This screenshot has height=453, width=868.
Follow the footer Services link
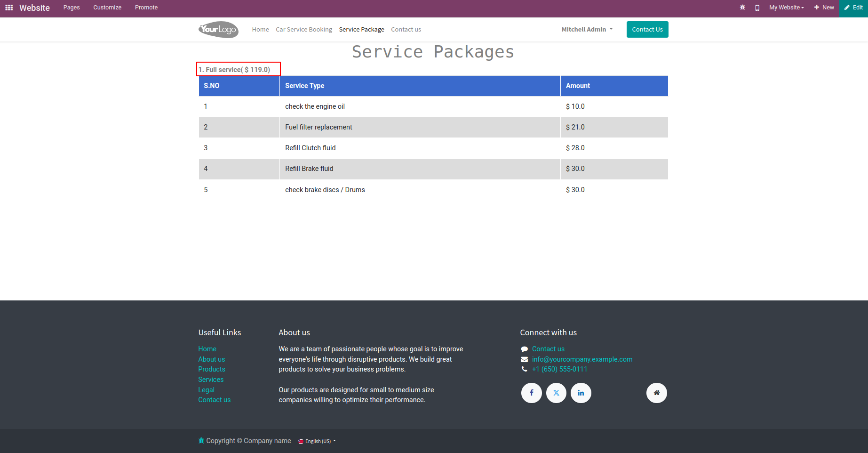pyautogui.click(x=211, y=380)
